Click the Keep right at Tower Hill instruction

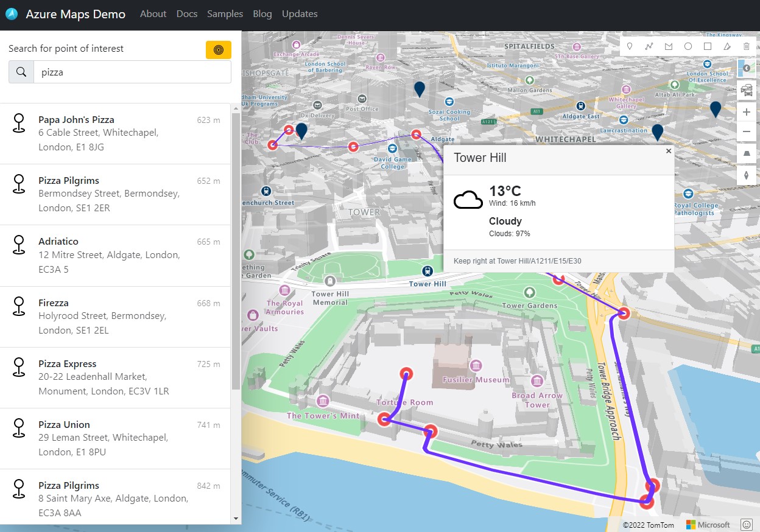click(518, 261)
